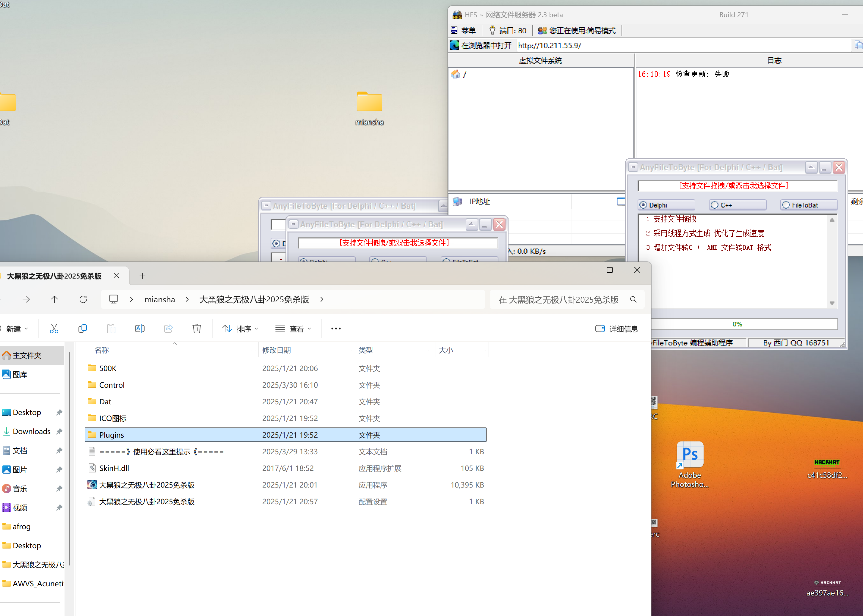Open the HFS 菜单 menu
Screen dimensions: 863x616
(x=463, y=30)
